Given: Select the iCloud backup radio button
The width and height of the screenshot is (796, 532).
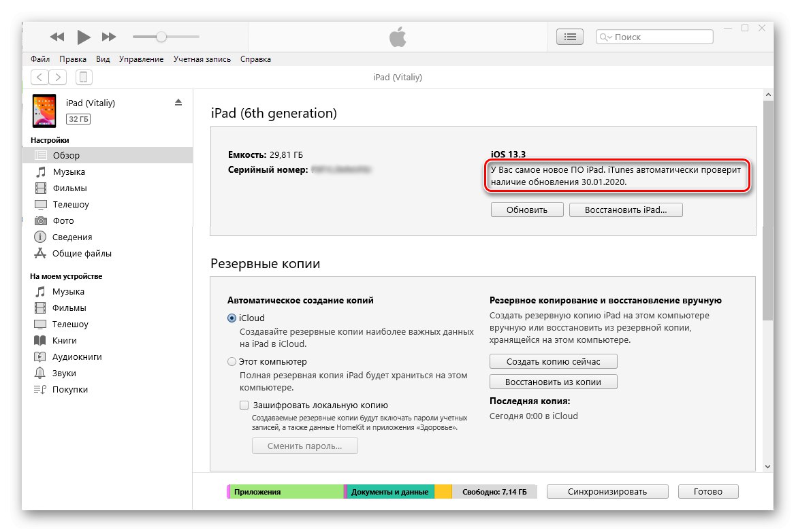Looking at the screenshot, I should pyautogui.click(x=232, y=318).
